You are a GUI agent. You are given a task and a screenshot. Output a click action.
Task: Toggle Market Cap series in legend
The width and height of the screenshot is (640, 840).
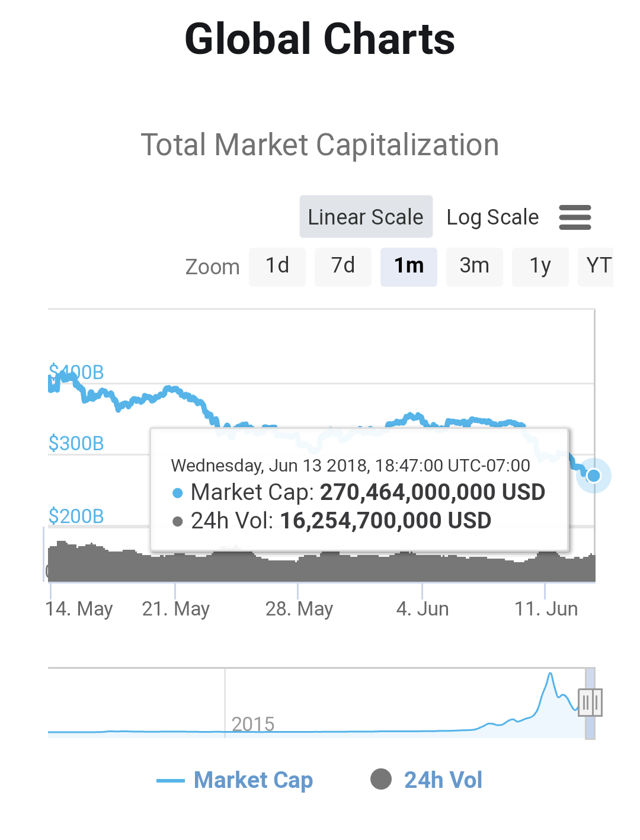click(253, 780)
